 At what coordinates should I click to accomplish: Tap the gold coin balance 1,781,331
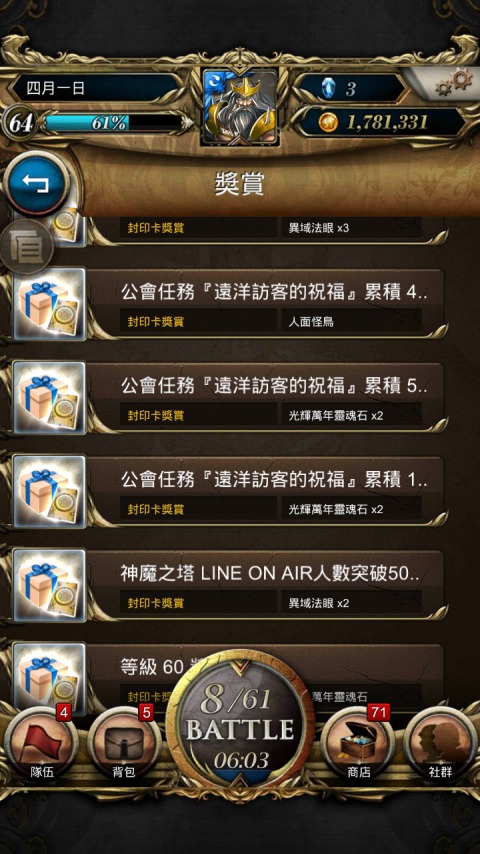(383, 123)
